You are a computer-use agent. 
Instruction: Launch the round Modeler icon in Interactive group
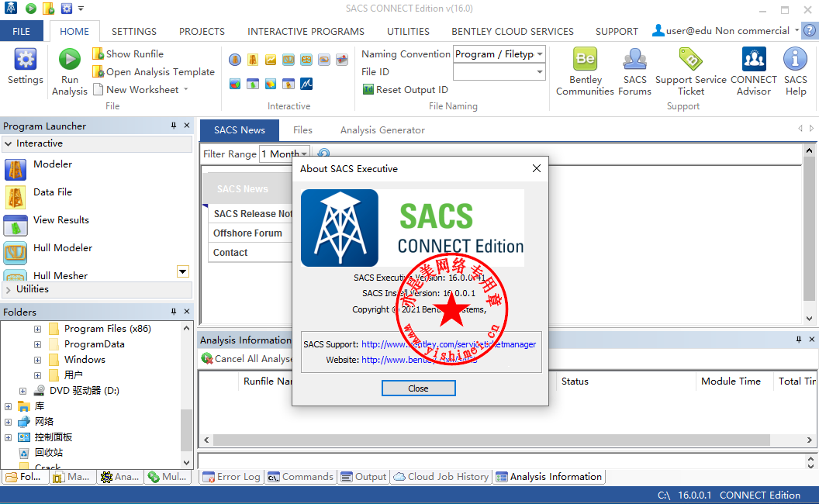(x=235, y=60)
